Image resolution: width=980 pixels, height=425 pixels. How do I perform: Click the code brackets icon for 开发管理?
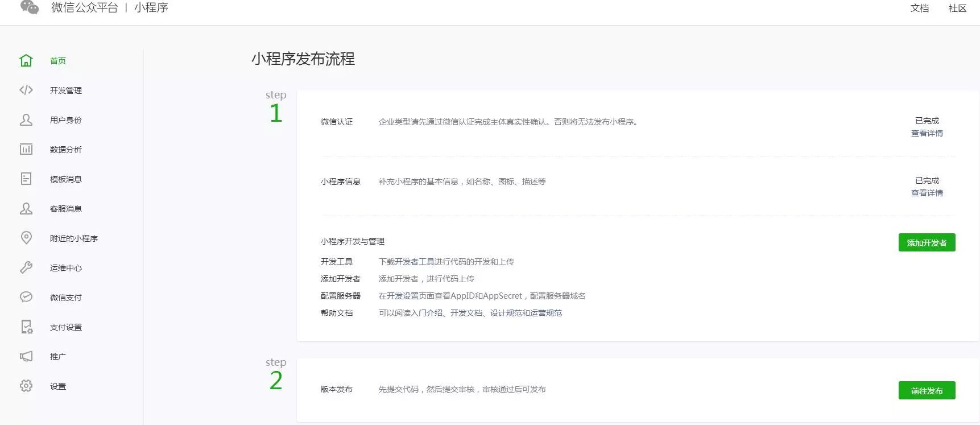click(26, 90)
